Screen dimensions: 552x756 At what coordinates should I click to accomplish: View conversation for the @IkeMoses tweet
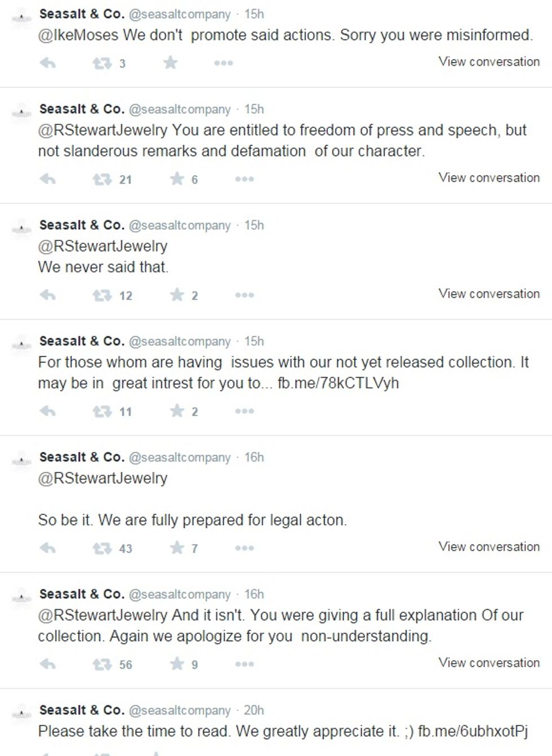coord(489,61)
